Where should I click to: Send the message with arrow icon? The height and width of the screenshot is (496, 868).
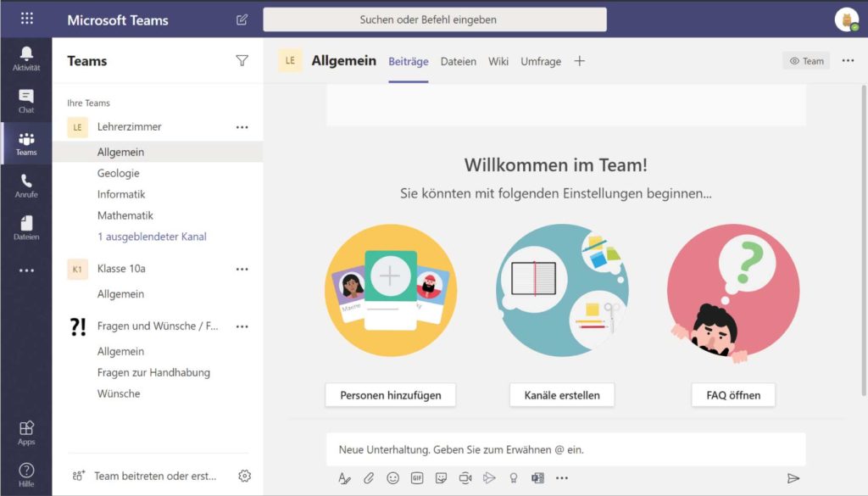point(793,478)
